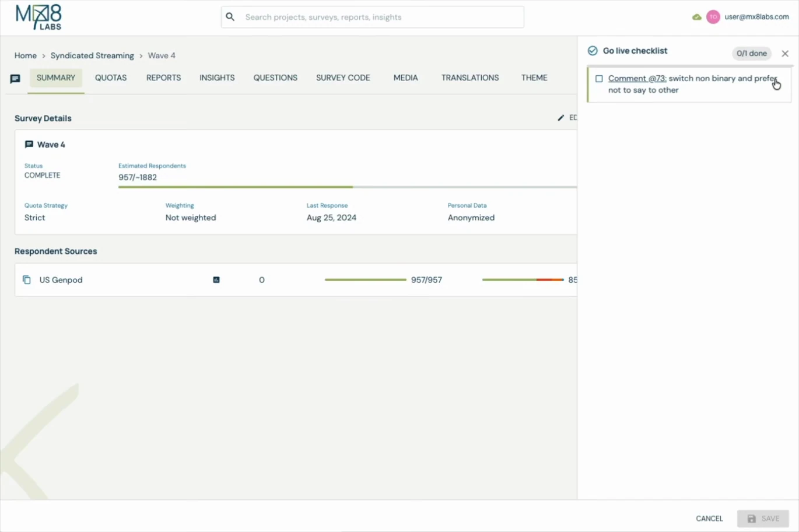Navigate to Syndicated Streaming breadcrumb
Image resolution: width=799 pixels, height=532 pixels.
pos(92,55)
